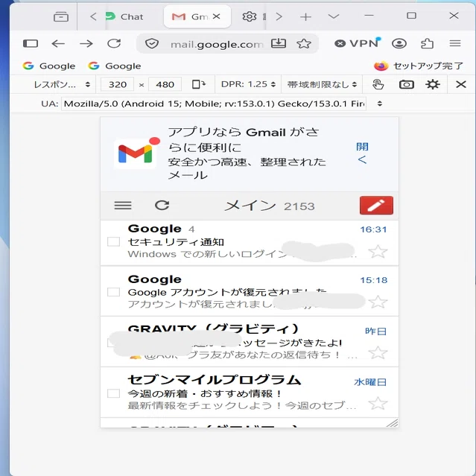Click the Gmail app logo in the banner
Image resolution: width=476 pixels, height=476 pixels.
pyautogui.click(x=136, y=153)
